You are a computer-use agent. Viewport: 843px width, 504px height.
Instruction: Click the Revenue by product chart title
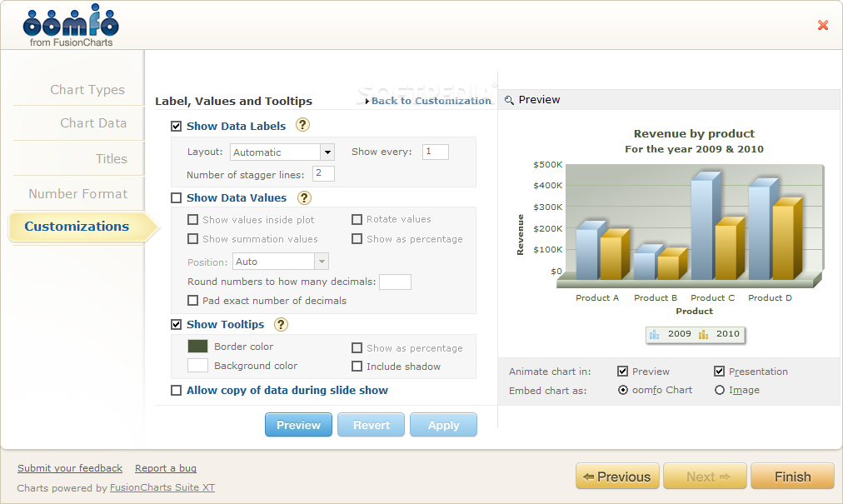point(694,133)
